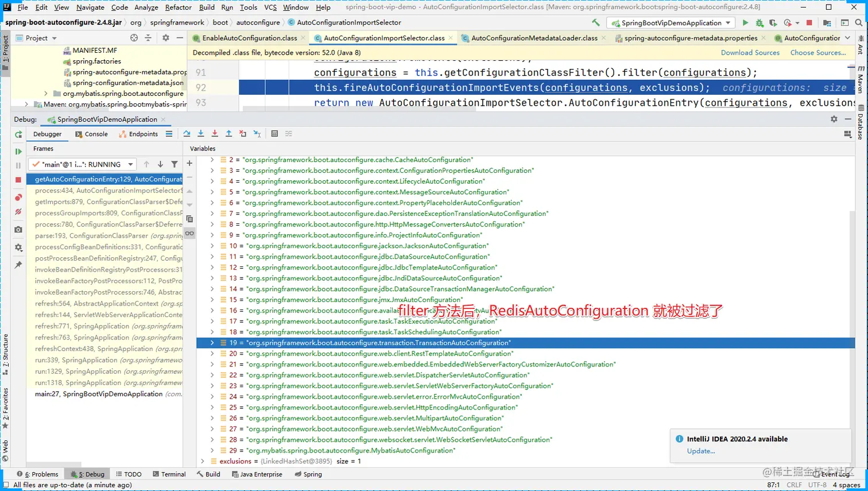The height and width of the screenshot is (491, 868).
Task: Select next frame down arrow
Action: click(160, 164)
